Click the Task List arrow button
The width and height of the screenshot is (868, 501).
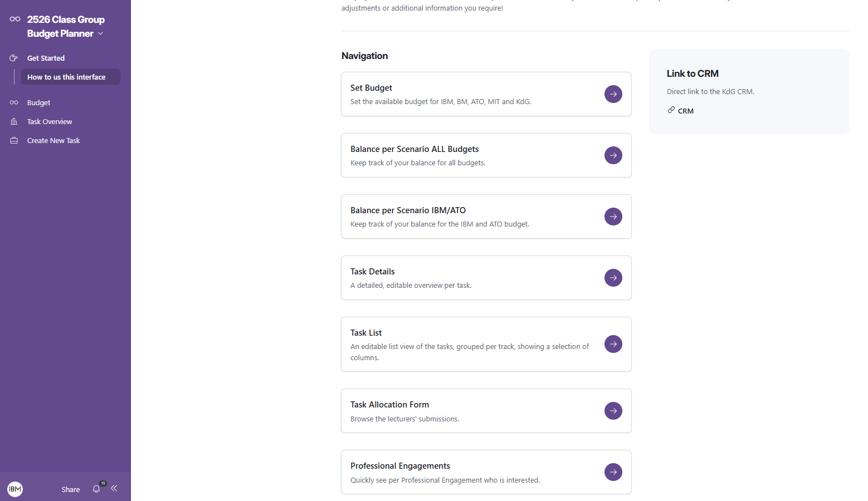613,344
